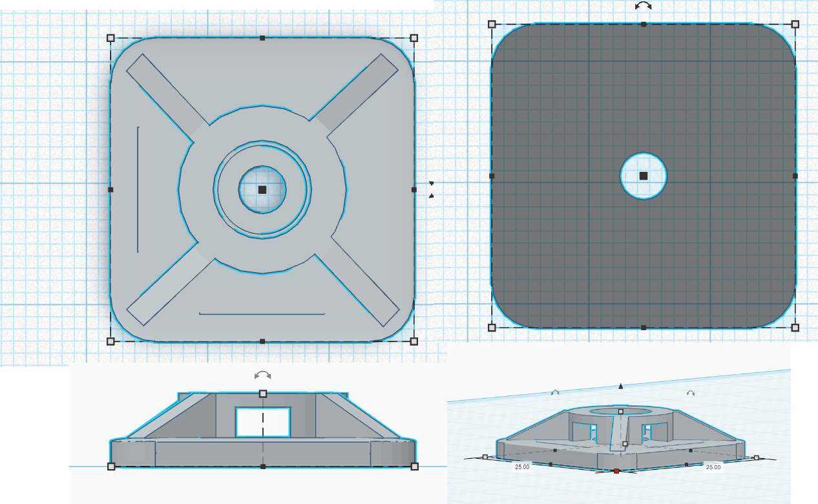Grab the bottom-left white corner handle of the light top view
This screenshot has height=504, width=818.
click(x=110, y=341)
